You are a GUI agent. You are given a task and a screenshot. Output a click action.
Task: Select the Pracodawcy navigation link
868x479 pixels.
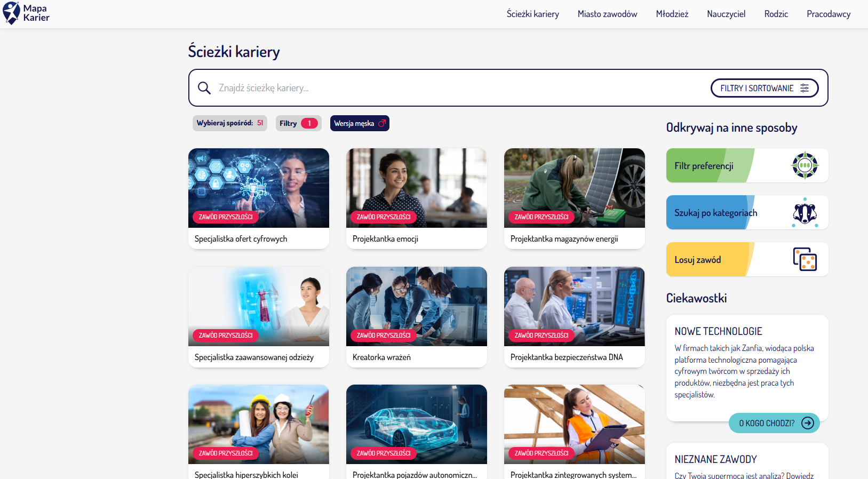pyautogui.click(x=828, y=14)
